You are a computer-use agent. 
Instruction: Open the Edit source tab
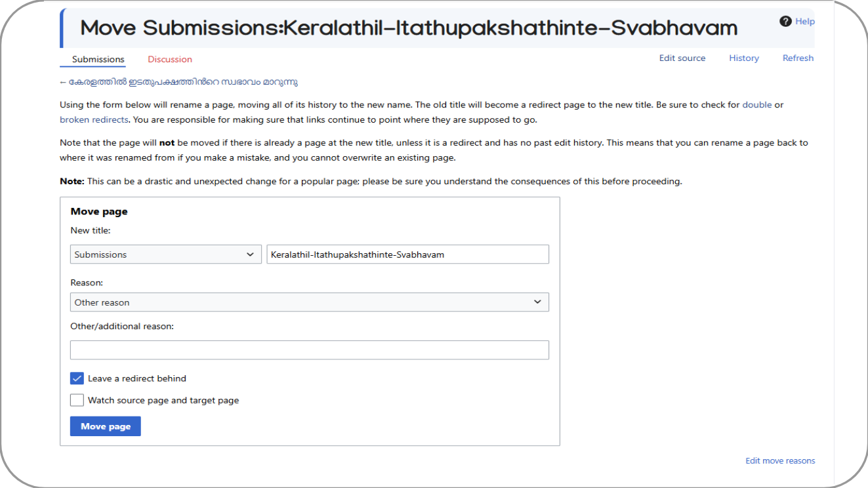[682, 58]
